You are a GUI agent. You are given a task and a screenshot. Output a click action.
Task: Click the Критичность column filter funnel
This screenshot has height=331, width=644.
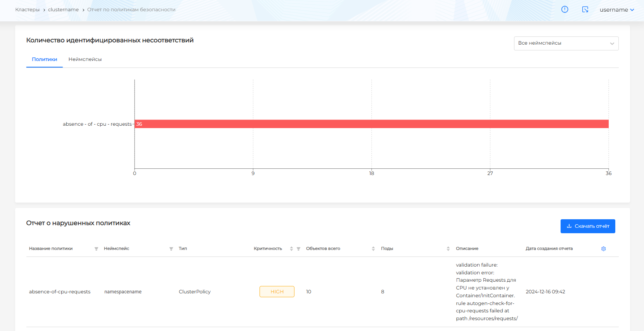pos(298,249)
